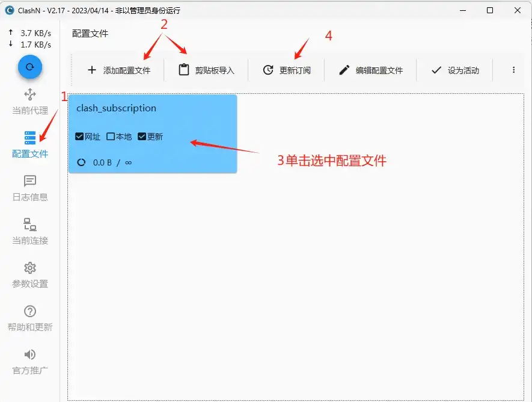
Task: Click the blue circular refresh button
Action: (29, 67)
